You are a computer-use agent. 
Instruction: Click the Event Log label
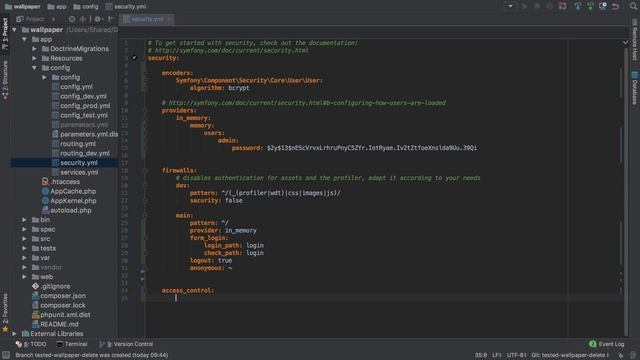pyautogui.click(x=611, y=344)
